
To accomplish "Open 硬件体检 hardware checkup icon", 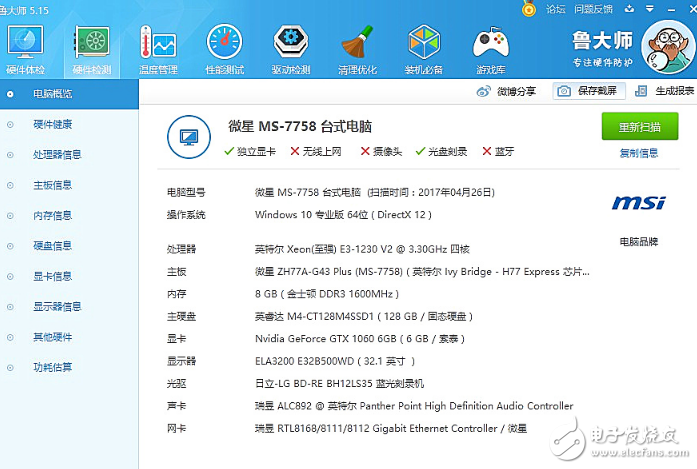I will point(25,50).
